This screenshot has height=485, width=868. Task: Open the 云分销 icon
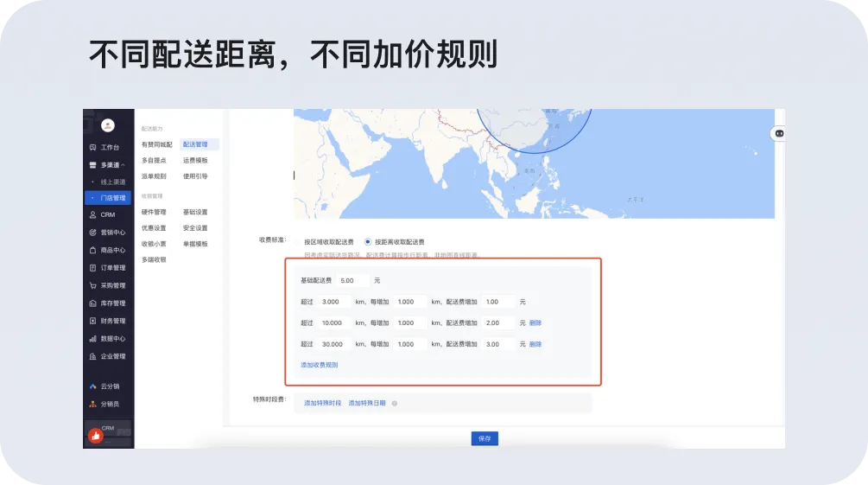[x=92, y=386]
